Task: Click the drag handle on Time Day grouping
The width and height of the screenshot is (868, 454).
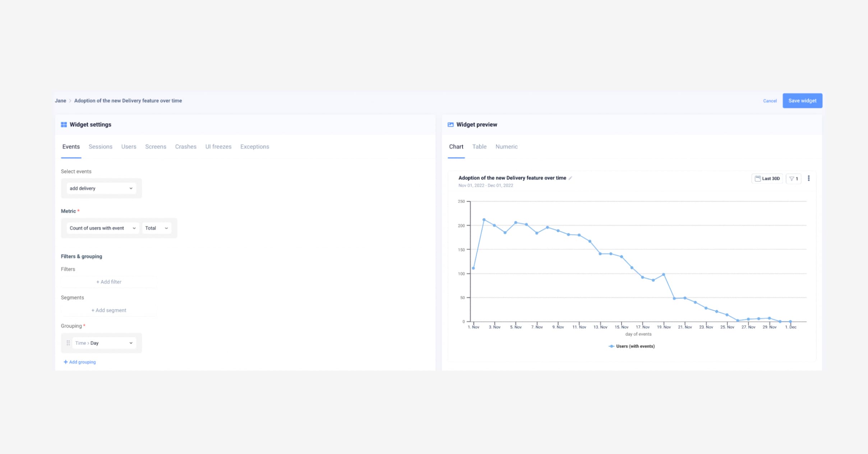Action: pos(68,343)
